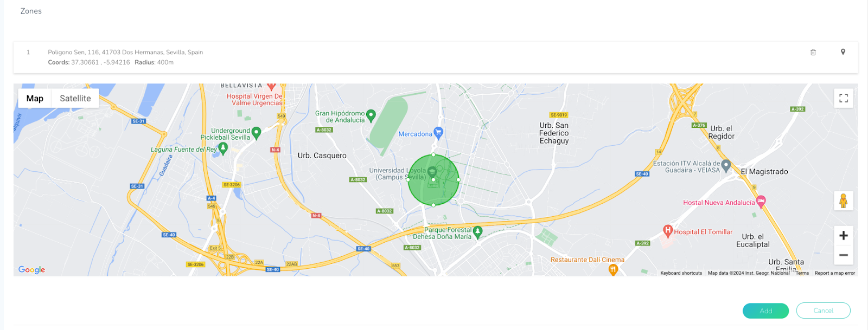
Task: Select the Street View pegman
Action: [844, 200]
